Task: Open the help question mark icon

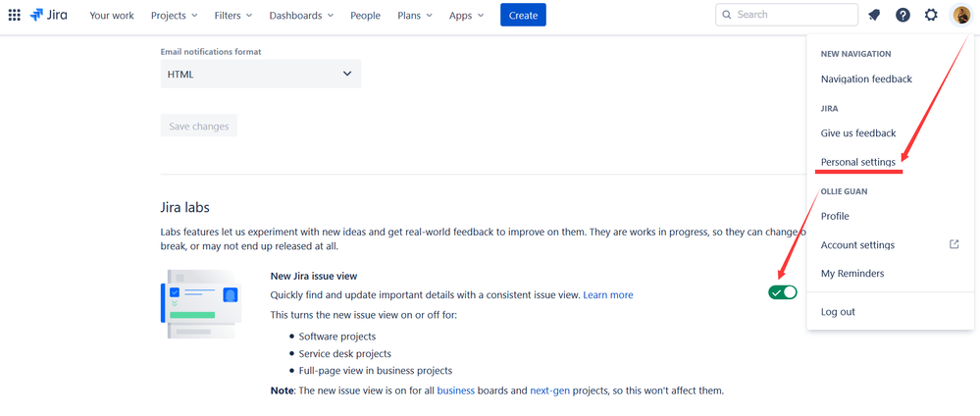Action: pos(903,15)
